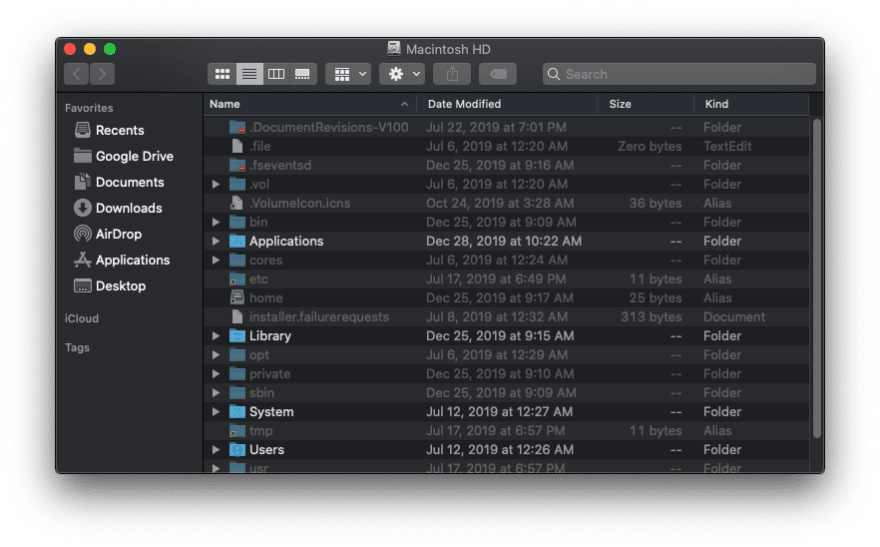This screenshot has height=547, width=880.
Task: Click the vertical scrollbar thumb
Action: coord(817,279)
